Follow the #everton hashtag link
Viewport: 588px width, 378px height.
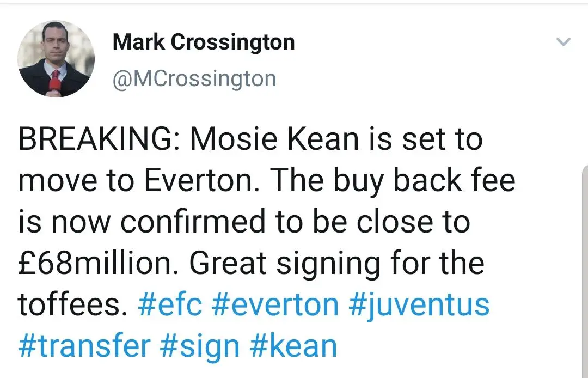point(274,305)
